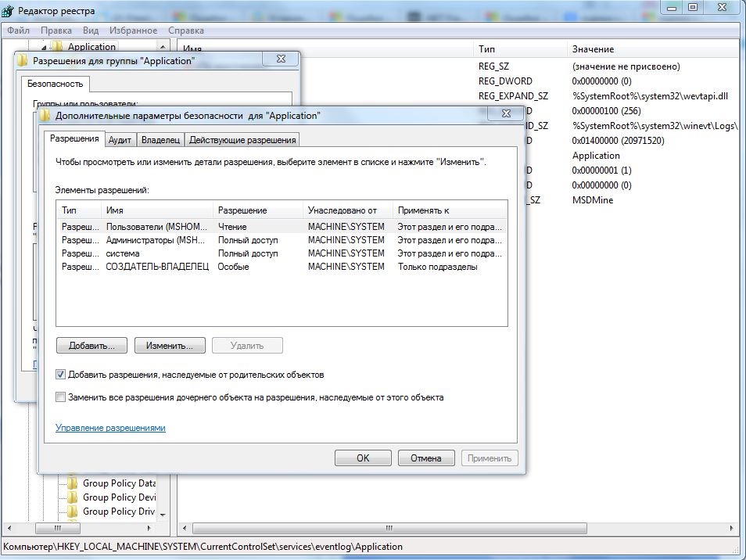Click the Применять к column header
746x560 pixels.
coord(450,210)
